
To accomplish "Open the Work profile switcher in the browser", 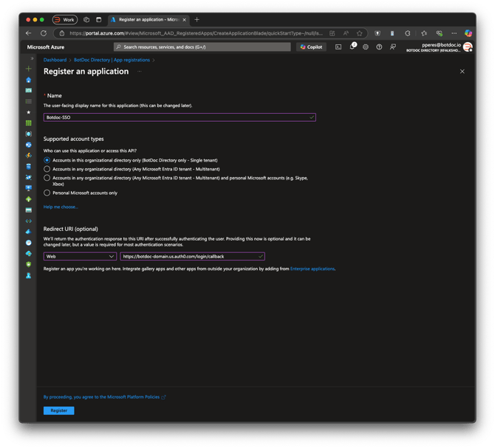I will pos(65,19).
